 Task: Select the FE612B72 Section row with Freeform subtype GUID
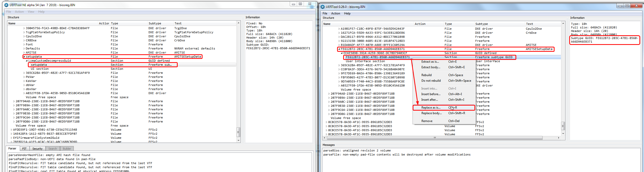click(x=441, y=57)
